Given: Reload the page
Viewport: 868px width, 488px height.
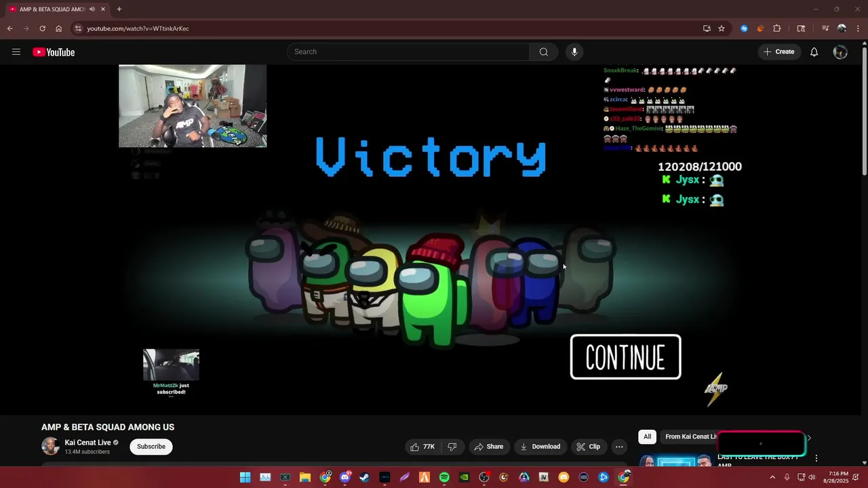Looking at the screenshot, I should point(42,28).
